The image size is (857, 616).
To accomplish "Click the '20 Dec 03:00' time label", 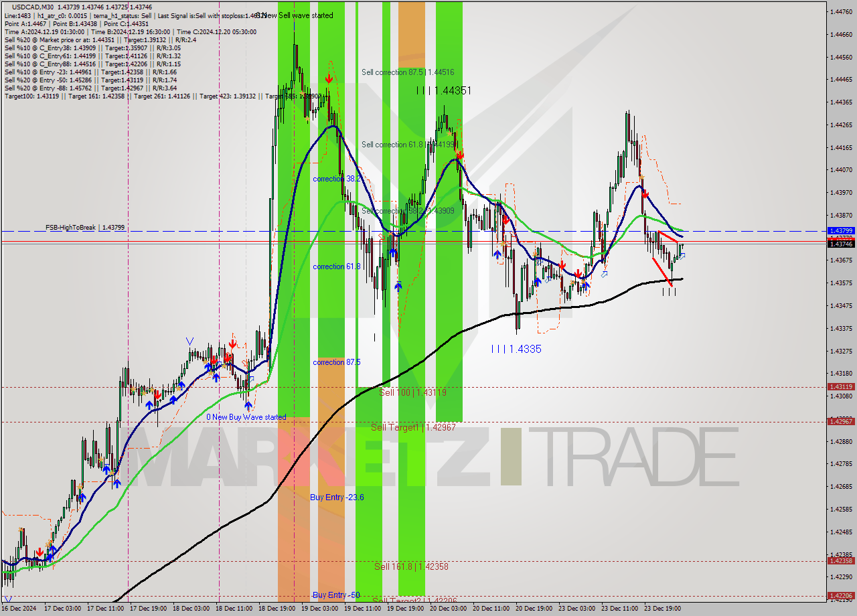I will point(448,609).
